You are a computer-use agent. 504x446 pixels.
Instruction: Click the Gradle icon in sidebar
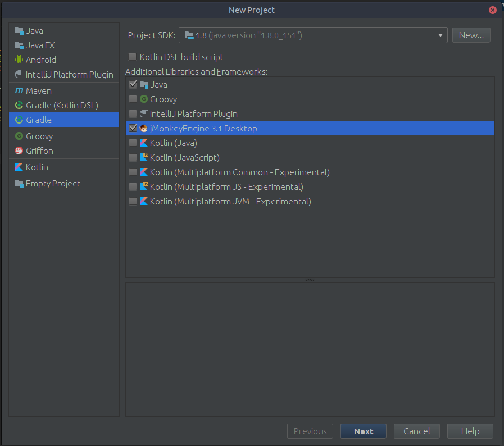[19, 120]
